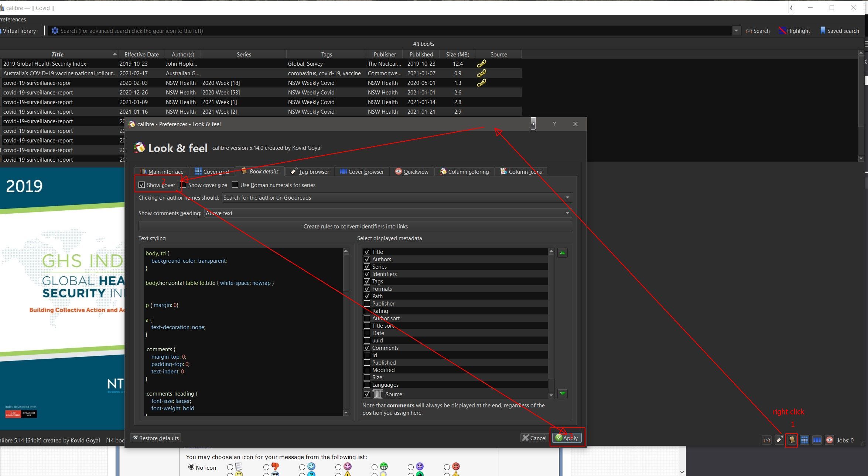Viewport: 868px width, 476px height.
Task: Toggle the Cover grid status bar icon
Action: pos(804,440)
